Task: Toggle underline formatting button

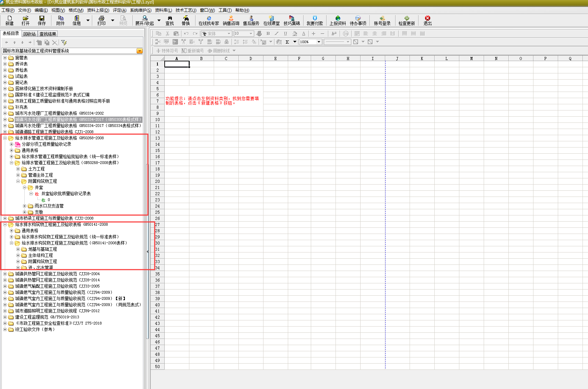Action: coord(285,33)
